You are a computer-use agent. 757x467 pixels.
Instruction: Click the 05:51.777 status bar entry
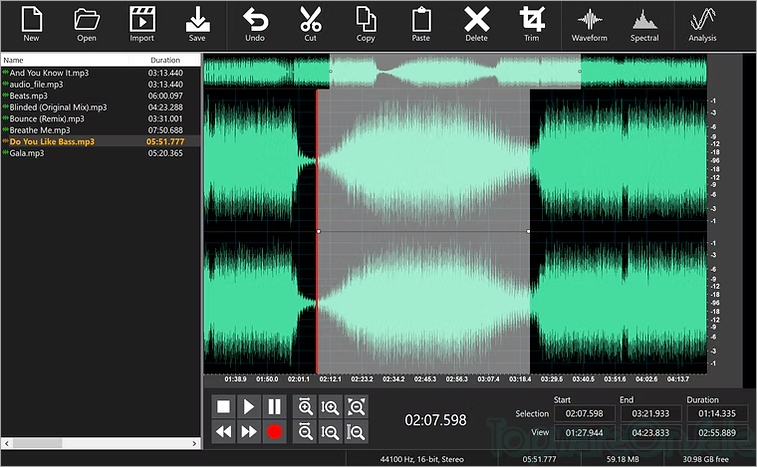tap(539, 459)
